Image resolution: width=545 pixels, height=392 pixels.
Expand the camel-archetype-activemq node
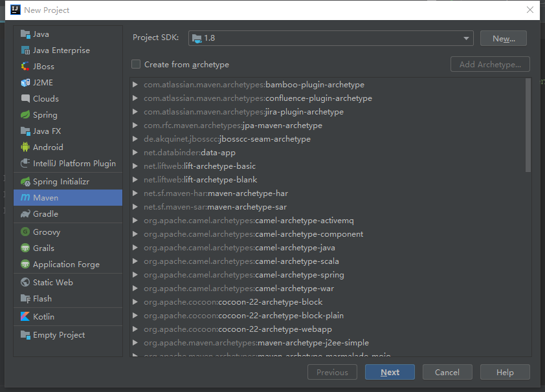[x=135, y=221]
